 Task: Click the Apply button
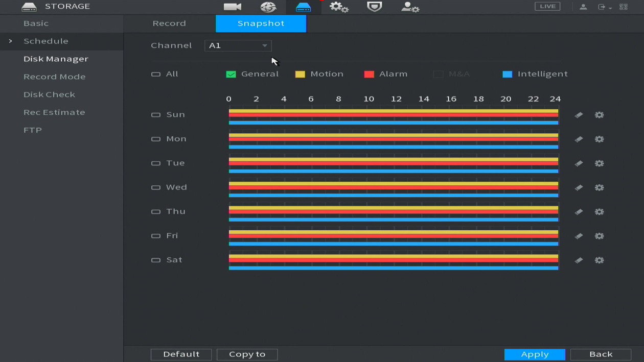[x=535, y=354]
